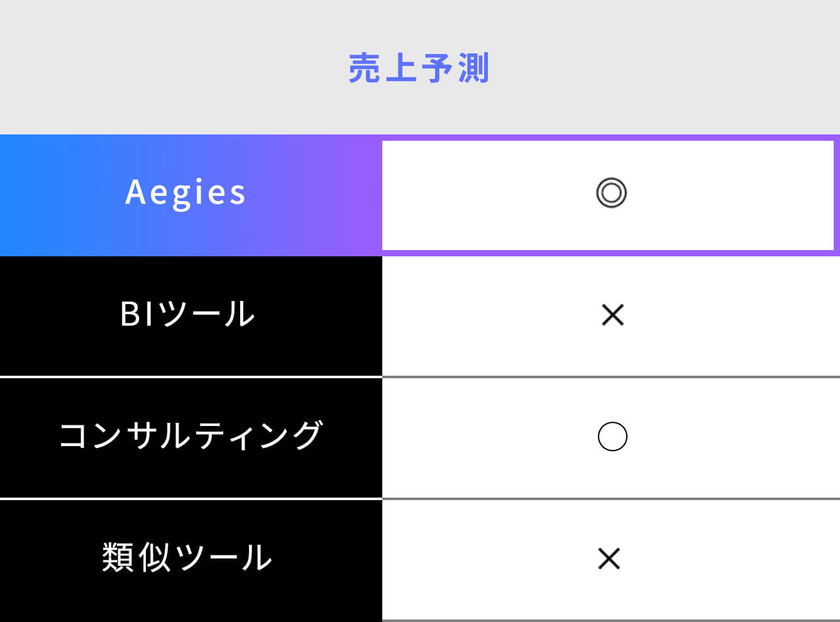840x622 pixels.
Task: Select the コンサルティング row label
Action: 191,436
